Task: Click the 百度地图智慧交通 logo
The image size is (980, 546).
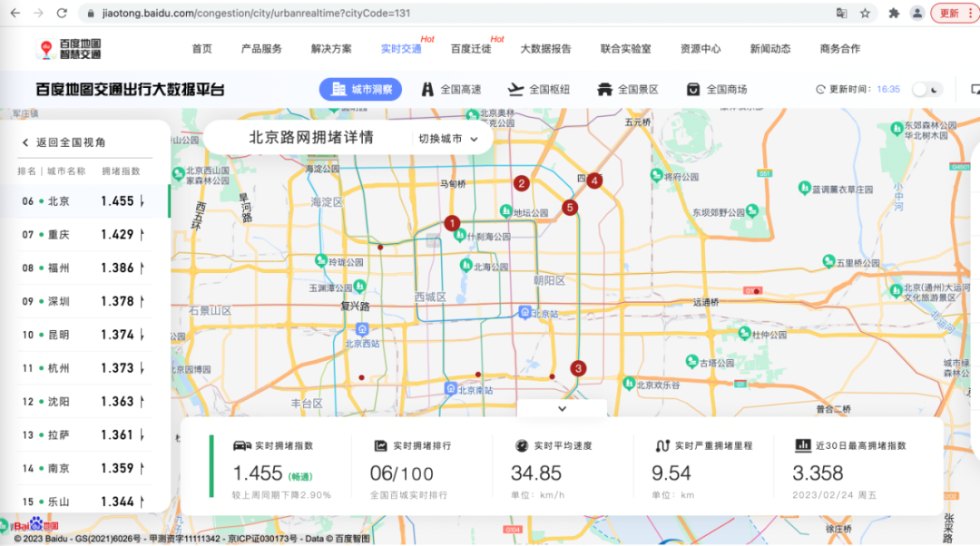Action: coord(69,49)
